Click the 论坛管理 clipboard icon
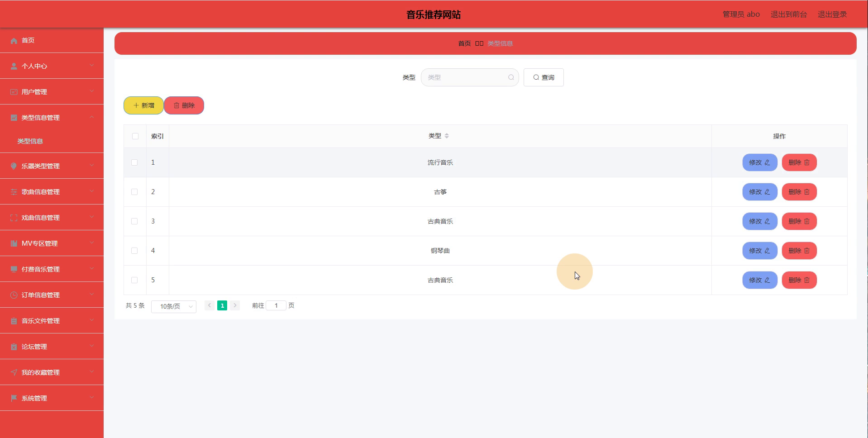The height and width of the screenshot is (438, 868). tap(14, 347)
